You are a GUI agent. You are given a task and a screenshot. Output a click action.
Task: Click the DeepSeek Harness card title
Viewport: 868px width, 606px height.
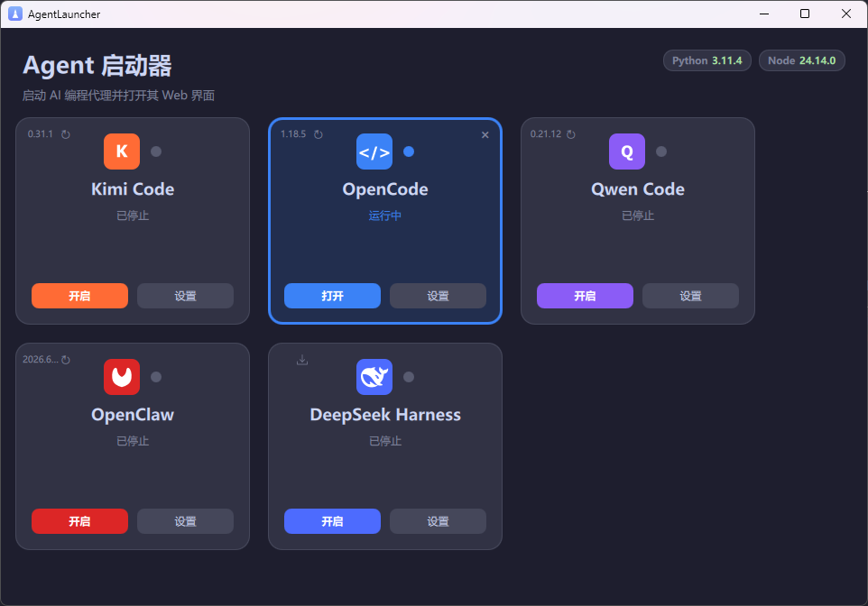tap(385, 415)
